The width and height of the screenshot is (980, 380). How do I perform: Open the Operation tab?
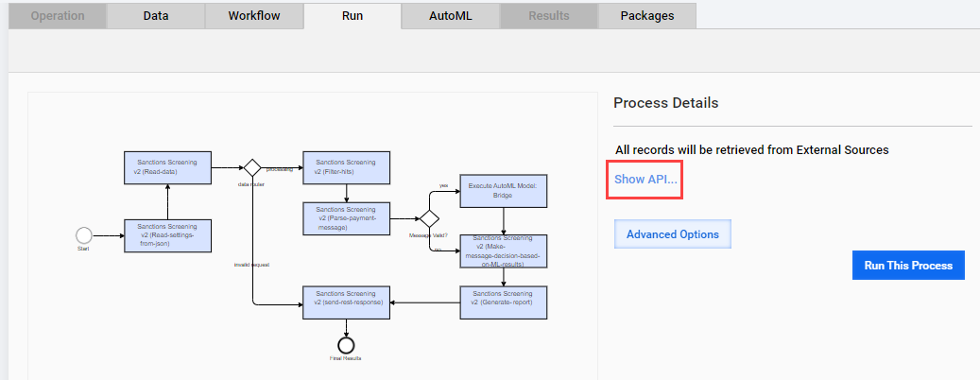(x=59, y=16)
